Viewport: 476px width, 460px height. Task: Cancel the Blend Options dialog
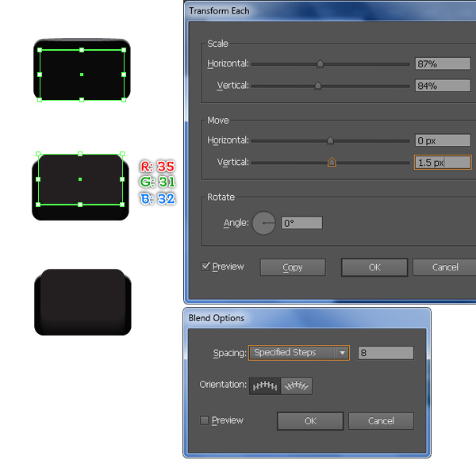pyautogui.click(x=381, y=421)
